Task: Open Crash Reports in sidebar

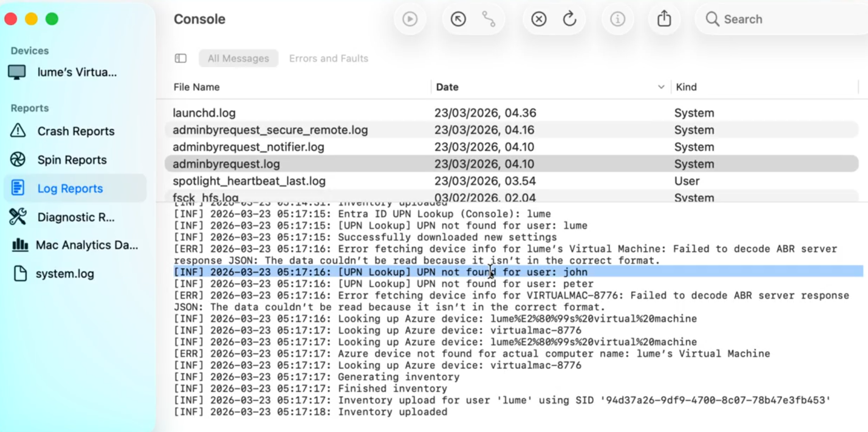Action: pyautogui.click(x=76, y=131)
